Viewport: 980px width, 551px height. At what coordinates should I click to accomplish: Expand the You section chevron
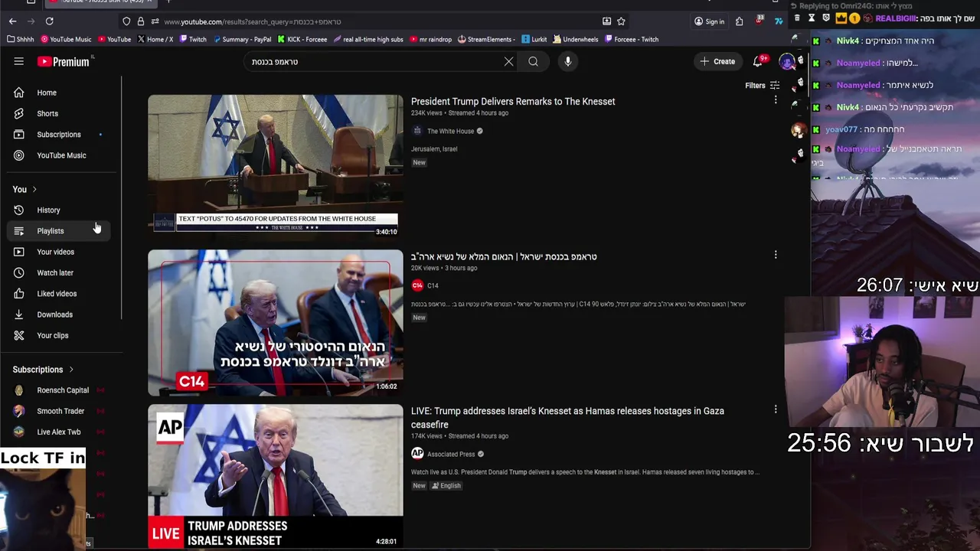(x=34, y=190)
